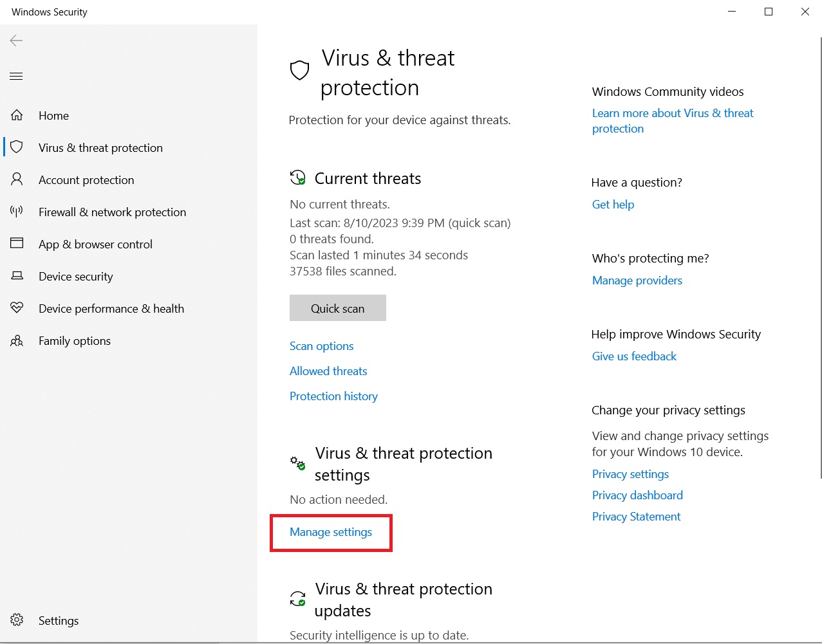Select Device performance & health item

click(111, 309)
